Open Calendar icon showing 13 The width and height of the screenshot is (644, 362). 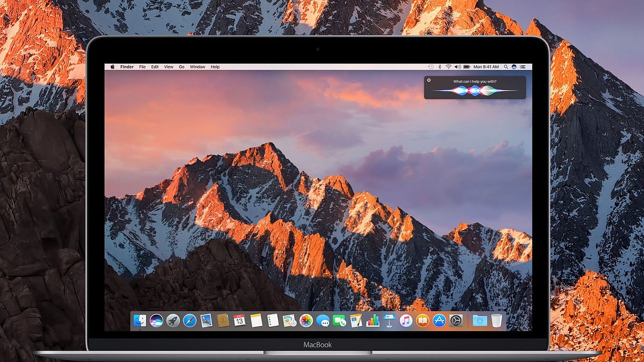pos(239,320)
